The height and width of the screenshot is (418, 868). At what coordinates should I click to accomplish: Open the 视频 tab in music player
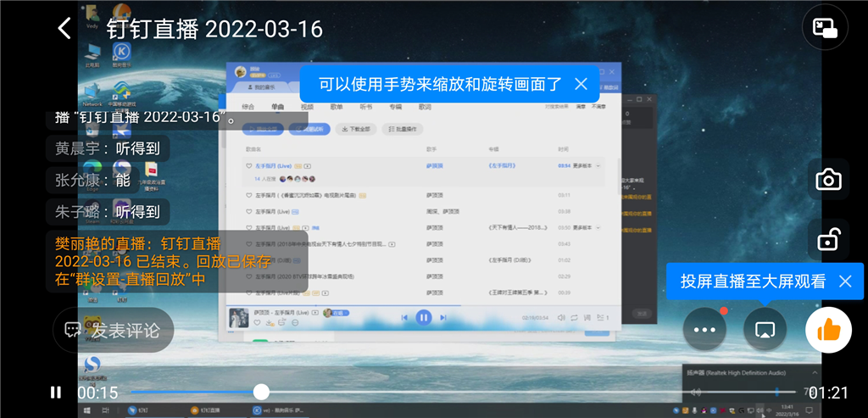point(307,107)
